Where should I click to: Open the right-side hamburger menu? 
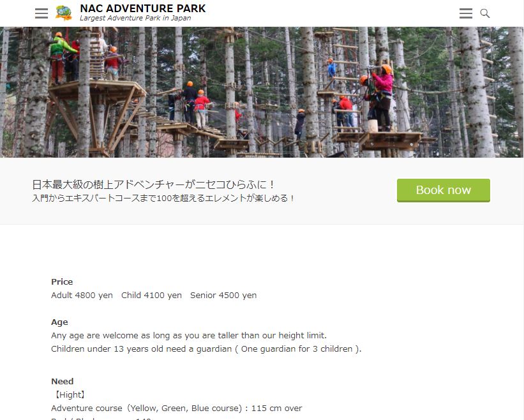point(465,13)
